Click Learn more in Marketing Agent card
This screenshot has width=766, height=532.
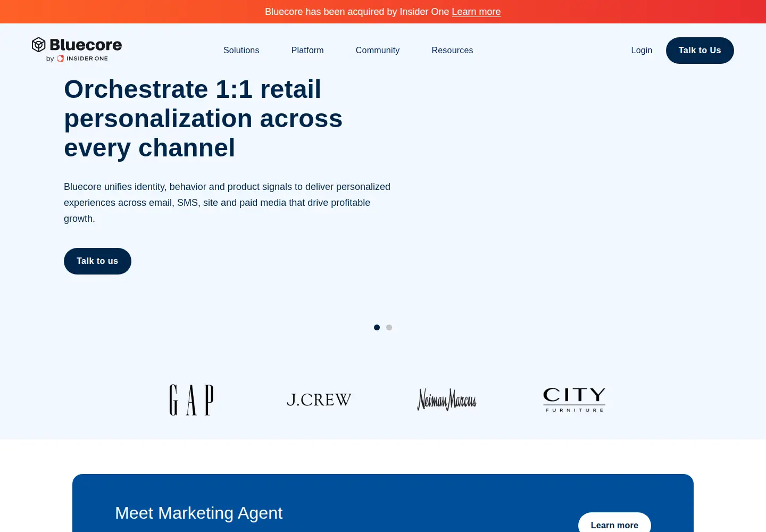click(614, 525)
